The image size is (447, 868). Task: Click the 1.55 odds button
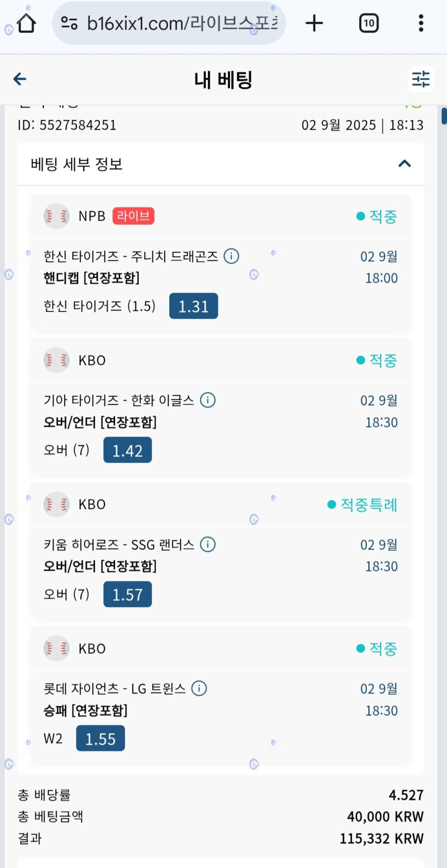100,739
